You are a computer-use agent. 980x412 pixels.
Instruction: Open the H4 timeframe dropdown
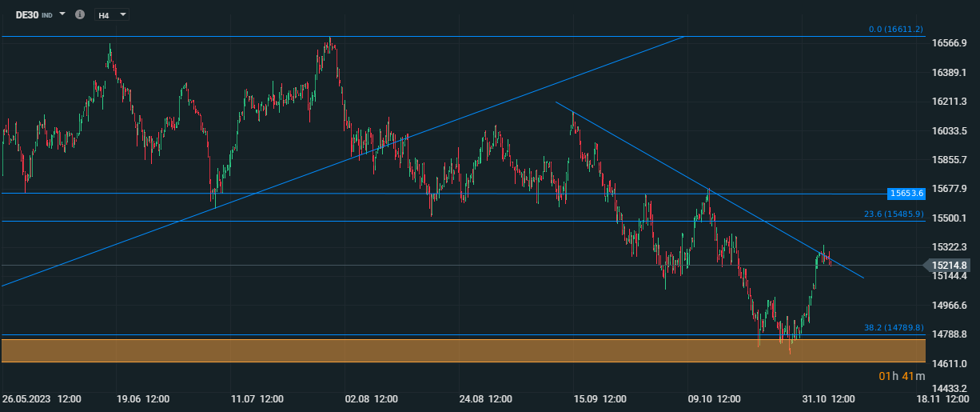click(111, 14)
